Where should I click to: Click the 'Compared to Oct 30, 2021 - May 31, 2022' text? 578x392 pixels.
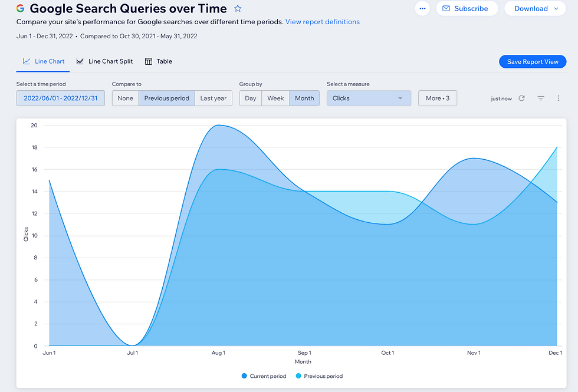pos(139,36)
